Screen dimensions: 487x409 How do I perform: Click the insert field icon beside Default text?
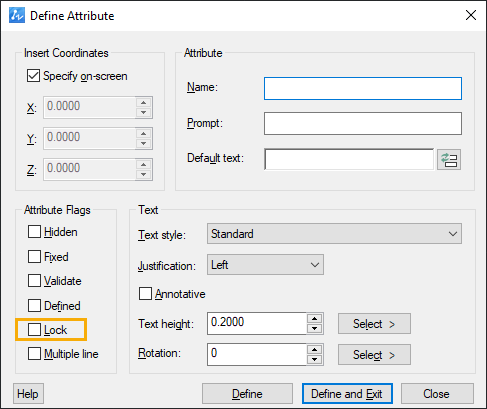click(x=449, y=159)
